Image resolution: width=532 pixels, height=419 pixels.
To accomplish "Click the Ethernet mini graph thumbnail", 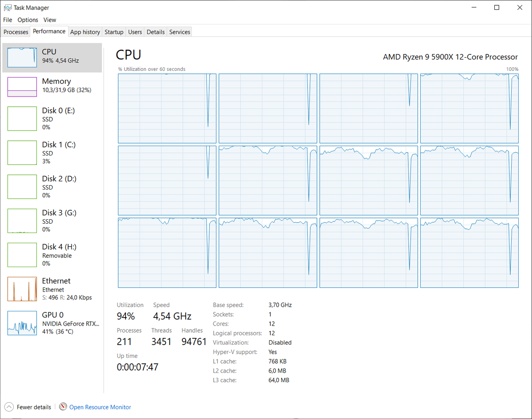I will click(22, 289).
